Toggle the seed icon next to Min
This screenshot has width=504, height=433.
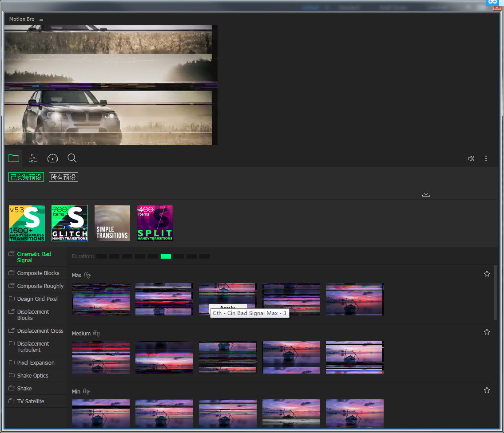coord(86,392)
